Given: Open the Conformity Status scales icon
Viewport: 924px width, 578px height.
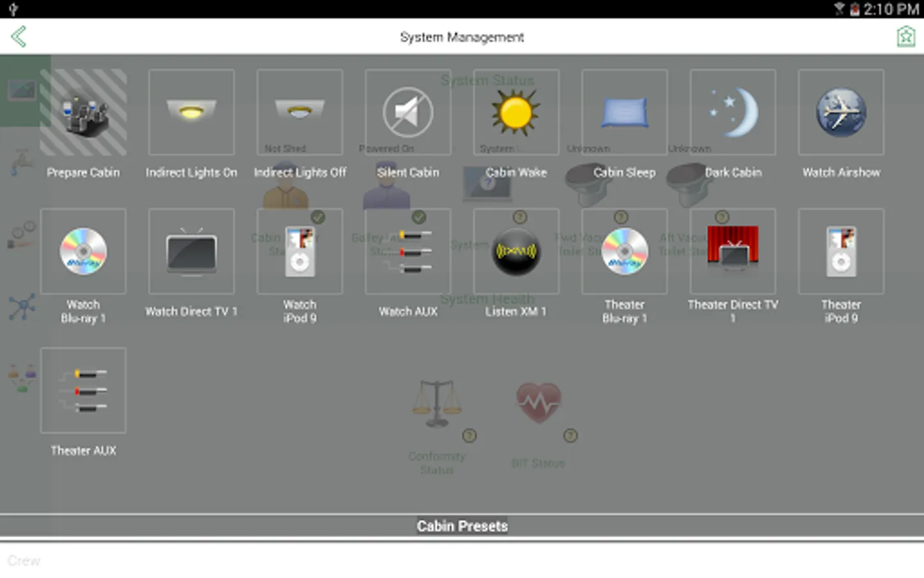Looking at the screenshot, I should point(436,403).
